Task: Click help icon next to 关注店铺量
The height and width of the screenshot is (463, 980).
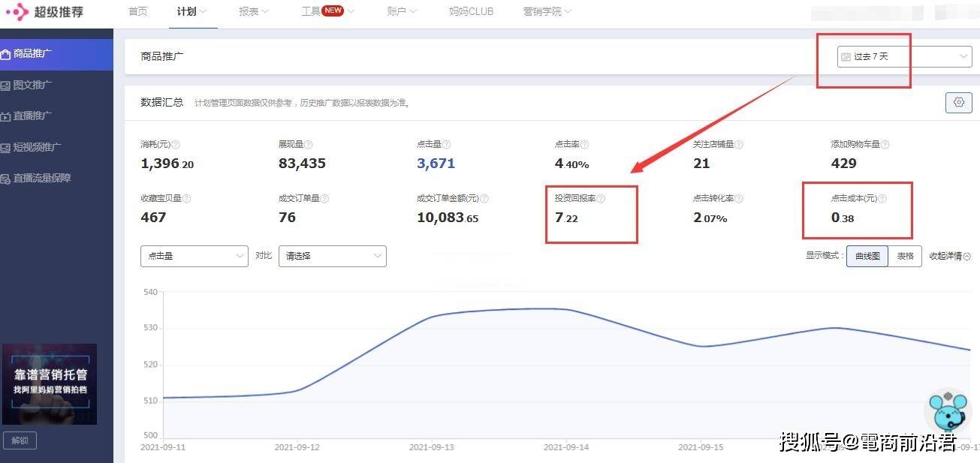Action: pyautogui.click(x=739, y=145)
